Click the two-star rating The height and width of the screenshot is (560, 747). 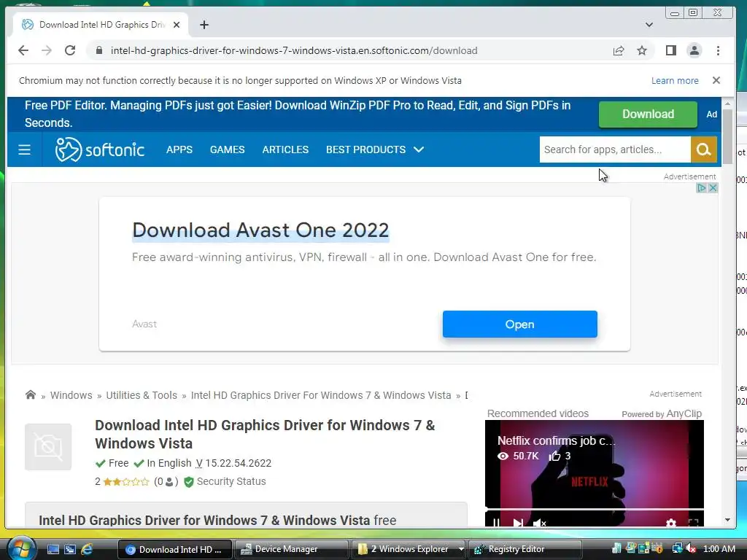click(x=125, y=482)
